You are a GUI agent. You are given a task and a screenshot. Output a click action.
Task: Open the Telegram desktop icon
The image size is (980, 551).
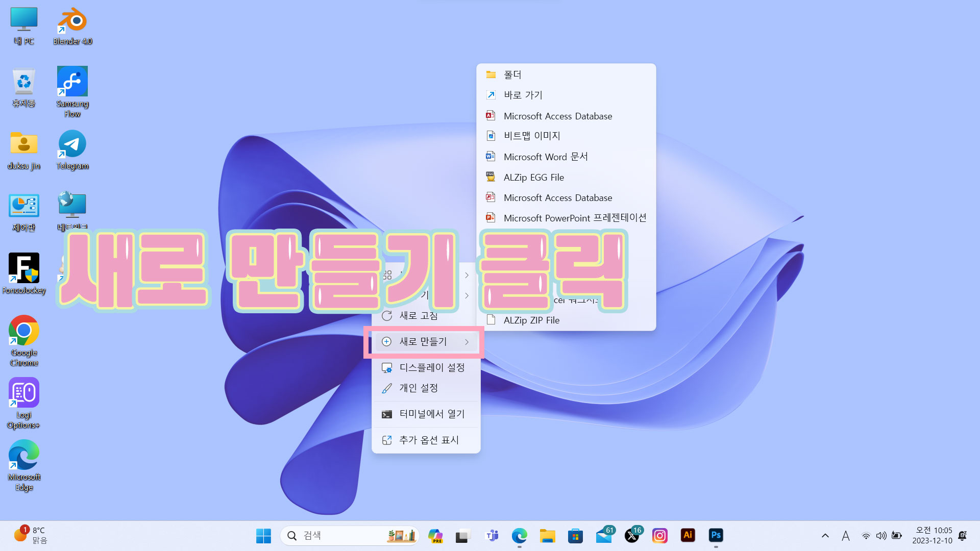tap(72, 149)
